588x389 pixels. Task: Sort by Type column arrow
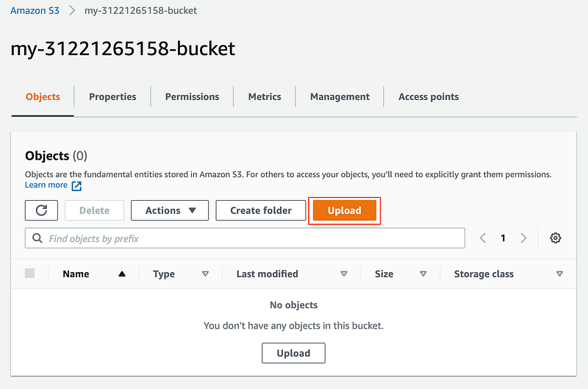tap(205, 274)
